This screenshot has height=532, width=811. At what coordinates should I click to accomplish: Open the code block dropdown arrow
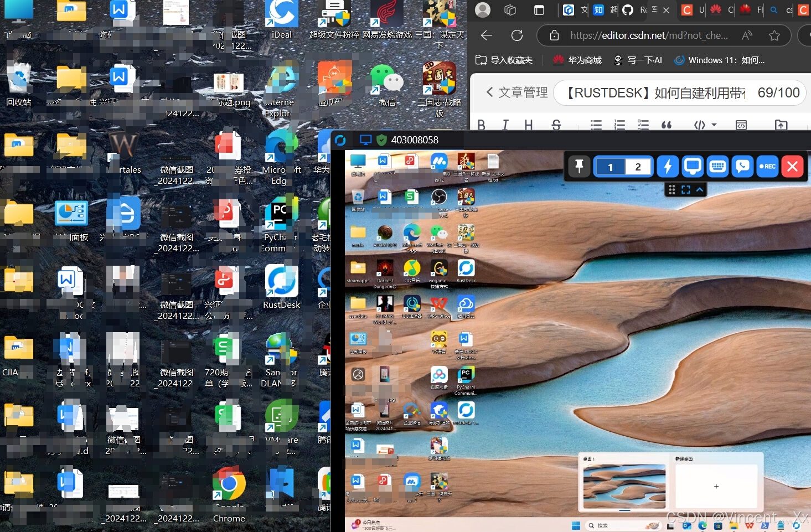pos(714,125)
